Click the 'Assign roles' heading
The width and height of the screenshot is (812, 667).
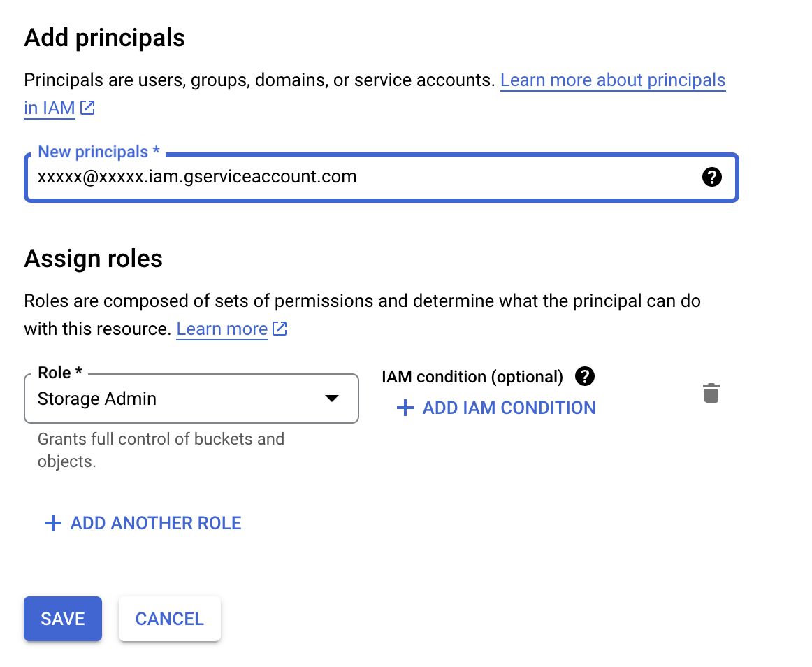pyautogui.click(x=94, y=259)
